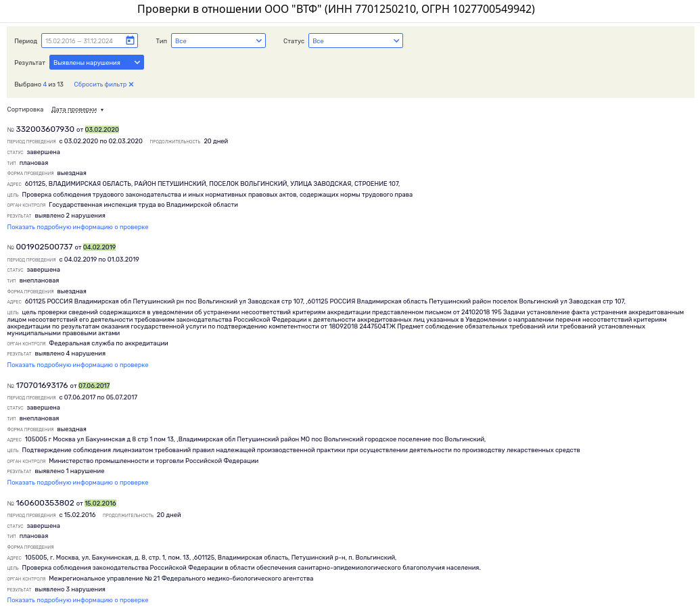Open the calendar picker in the Период field
This screenshot has height=613, width=700.
[131, 41]
